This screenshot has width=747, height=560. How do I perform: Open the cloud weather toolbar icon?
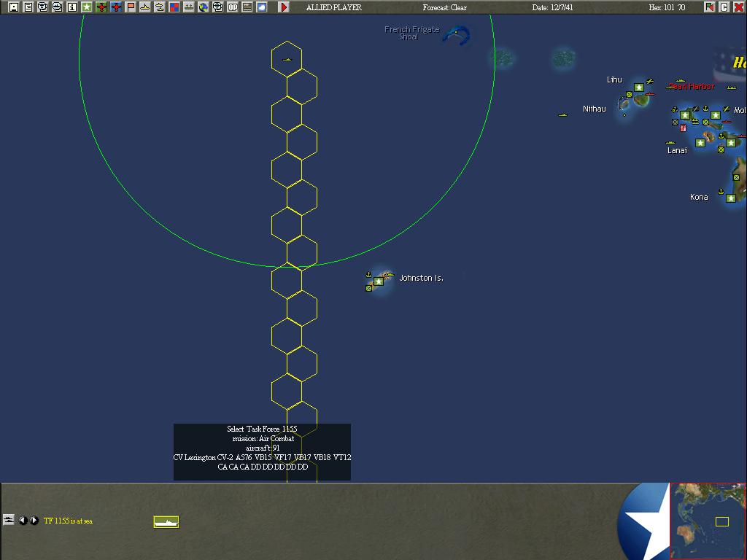coord(262,7)
